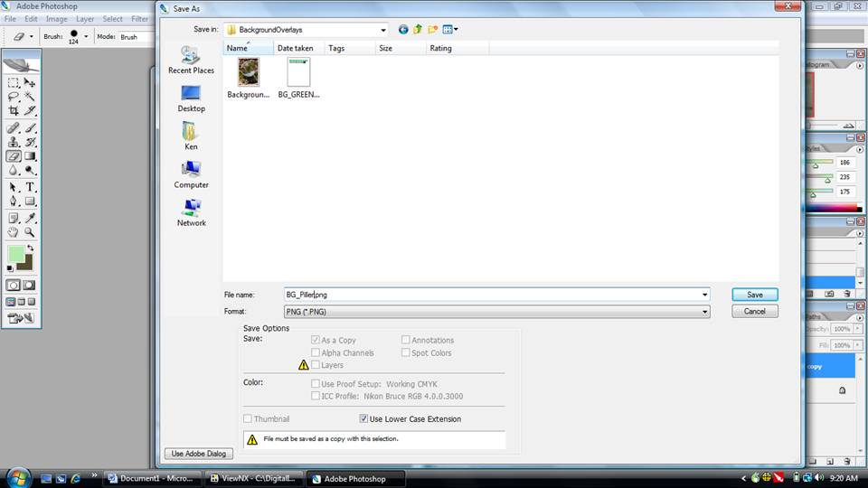Select the Type tool in the toolbox
Viewport: 868px width, 488px height.
click(x=30, y=187)
